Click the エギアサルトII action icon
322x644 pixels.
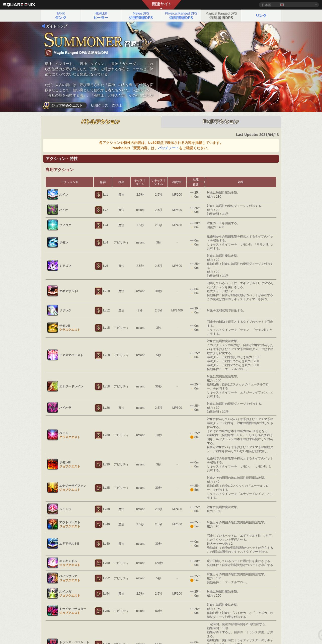click(53, 543)
